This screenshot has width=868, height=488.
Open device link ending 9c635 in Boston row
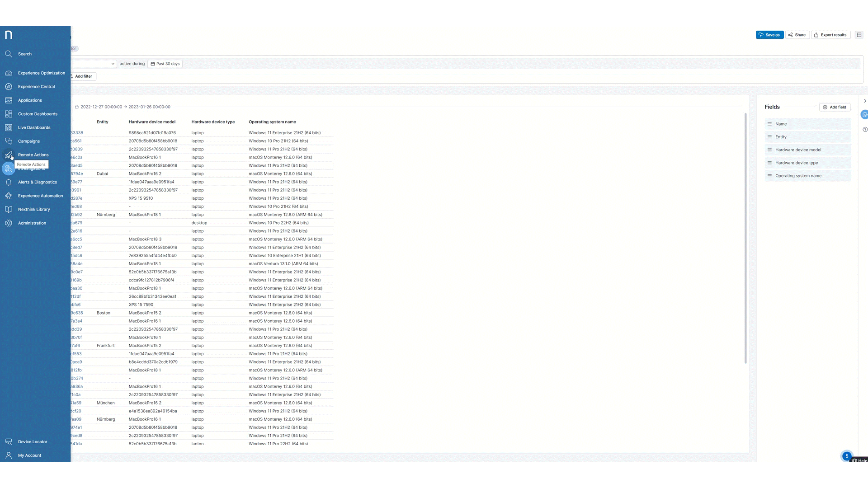point(77,313)
